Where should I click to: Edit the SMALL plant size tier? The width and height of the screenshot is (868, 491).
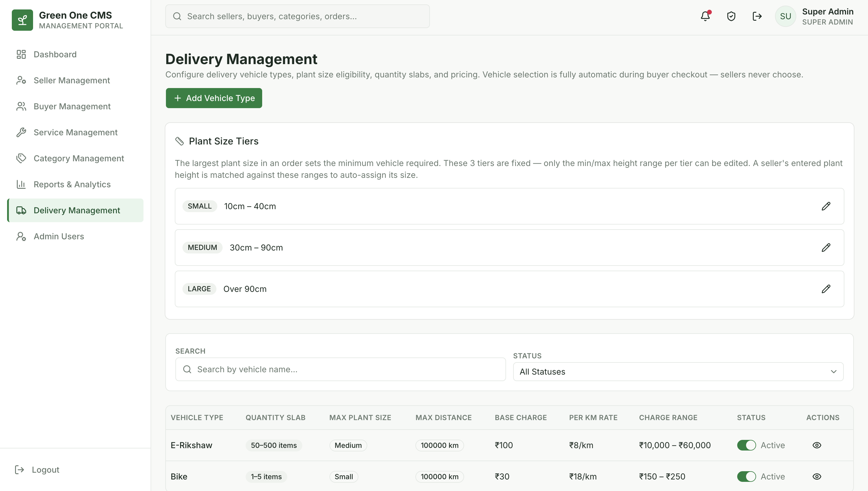coord(826,206)
